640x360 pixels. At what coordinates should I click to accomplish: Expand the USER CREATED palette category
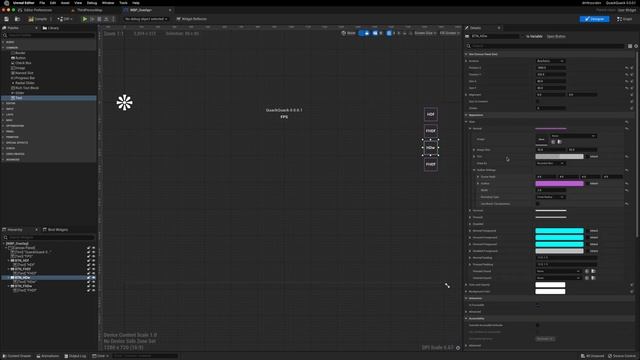point(3,154)
